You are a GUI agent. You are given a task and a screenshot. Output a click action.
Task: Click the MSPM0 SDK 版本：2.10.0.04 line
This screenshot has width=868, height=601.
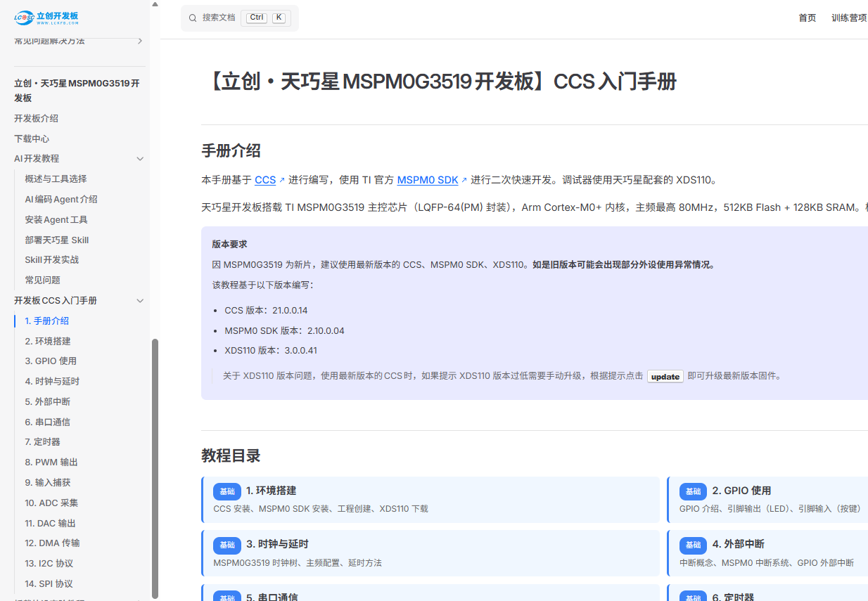(284, 331)
